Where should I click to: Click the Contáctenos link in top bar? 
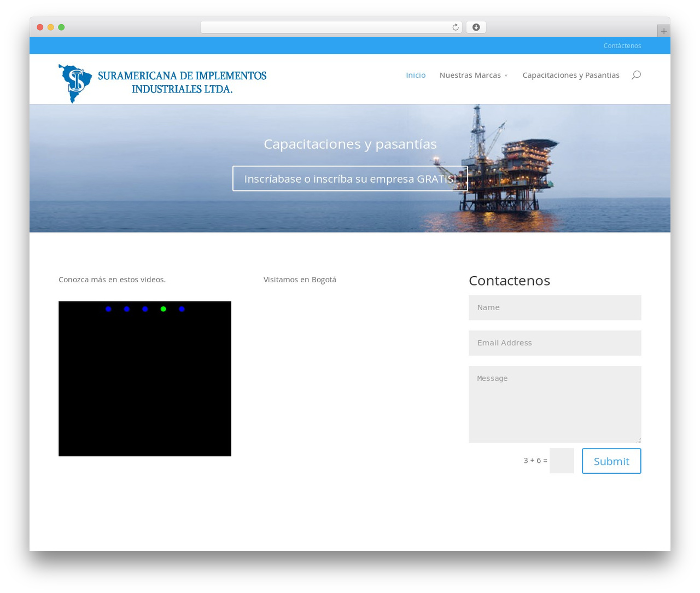622,46
